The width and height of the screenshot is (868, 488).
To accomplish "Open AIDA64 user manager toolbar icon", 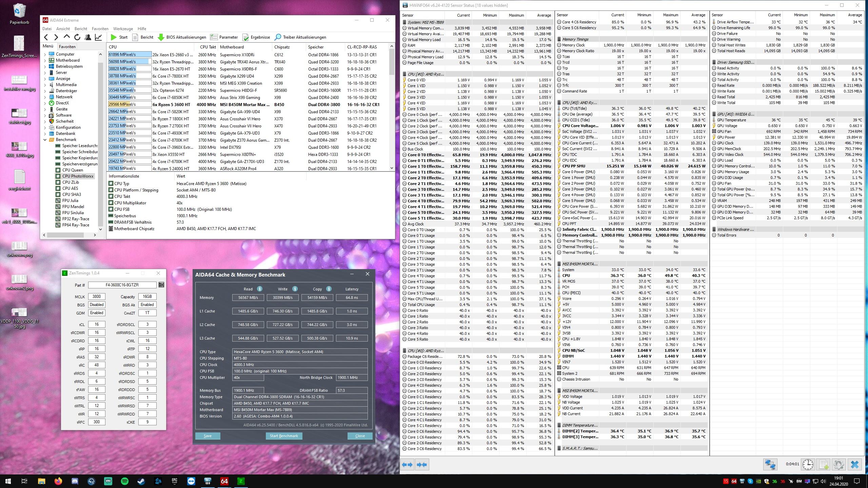I will (x=88, y=37).
